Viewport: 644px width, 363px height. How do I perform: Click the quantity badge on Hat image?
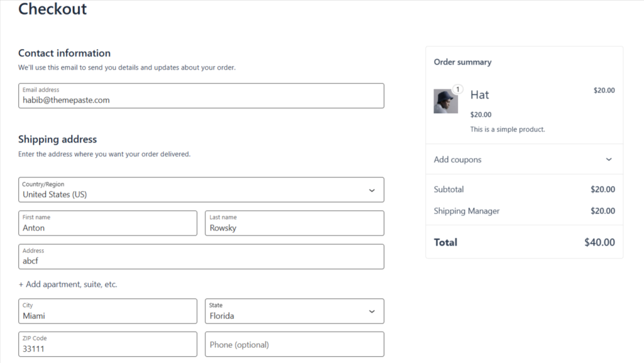pos(458,89)
